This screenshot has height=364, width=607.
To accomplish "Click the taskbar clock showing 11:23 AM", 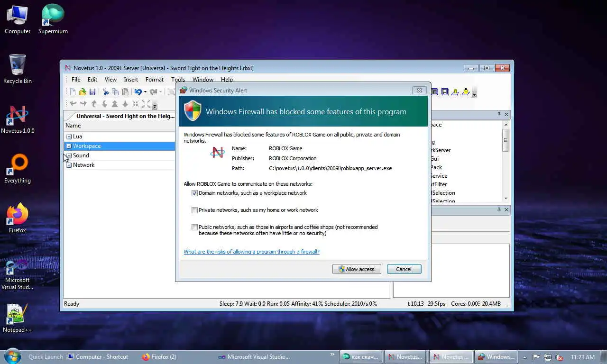I will (x=583, y=357).
